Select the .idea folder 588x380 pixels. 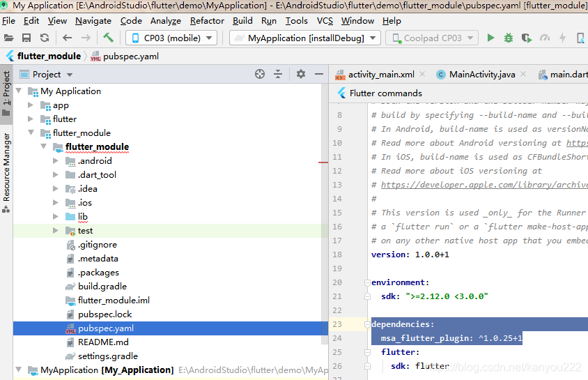point(87,189)
